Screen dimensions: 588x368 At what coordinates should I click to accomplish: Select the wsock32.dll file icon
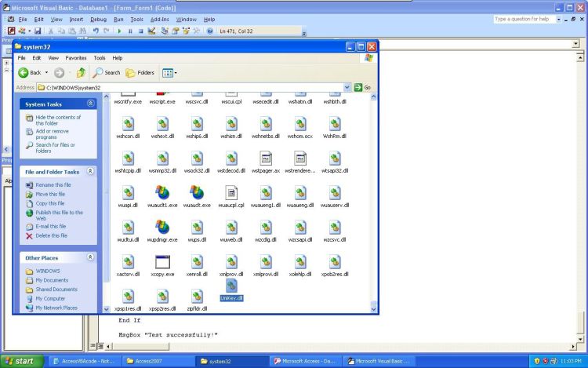click(197, 158)
